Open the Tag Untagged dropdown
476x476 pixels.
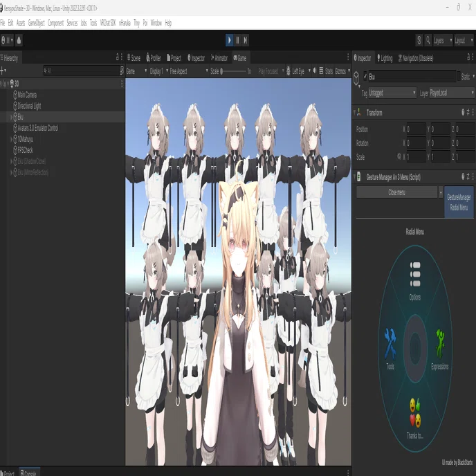392,93
